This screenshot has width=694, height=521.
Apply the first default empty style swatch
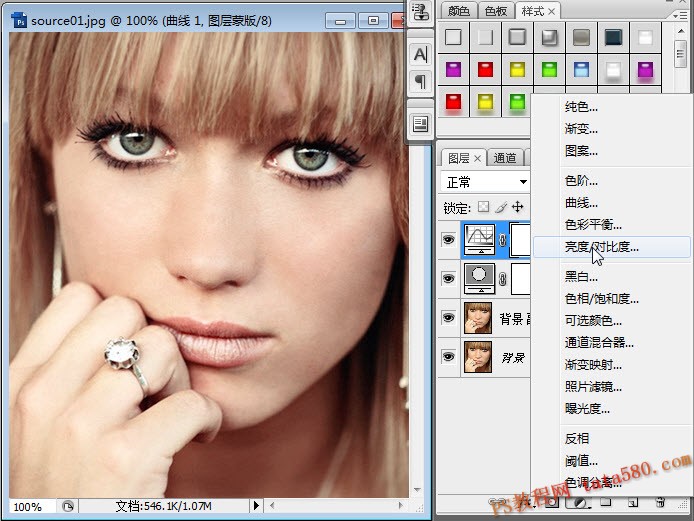point(453,37)
